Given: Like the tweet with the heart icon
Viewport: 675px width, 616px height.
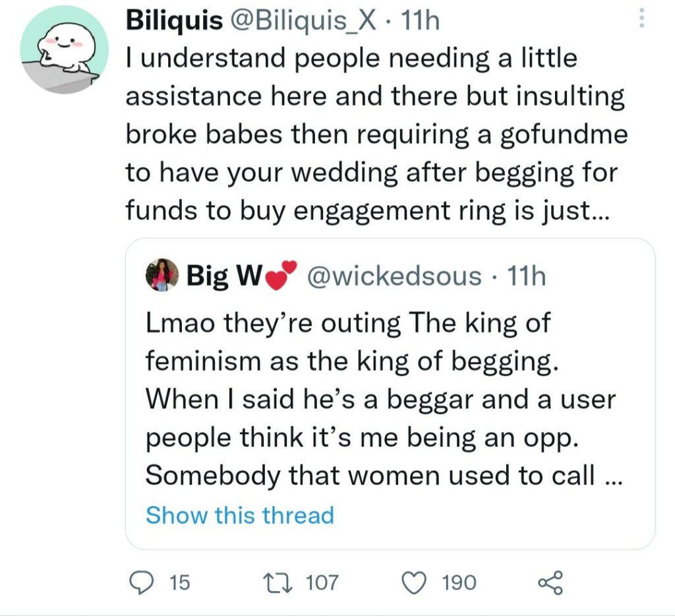Looking at the screenshot, I should pyautogui.click(x=414, y=583).
